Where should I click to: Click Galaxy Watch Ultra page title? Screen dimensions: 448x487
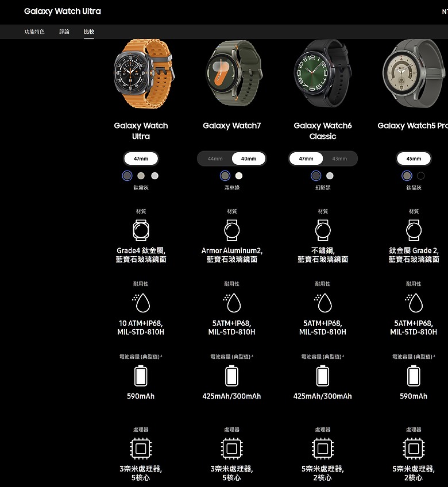click(63, 11)
